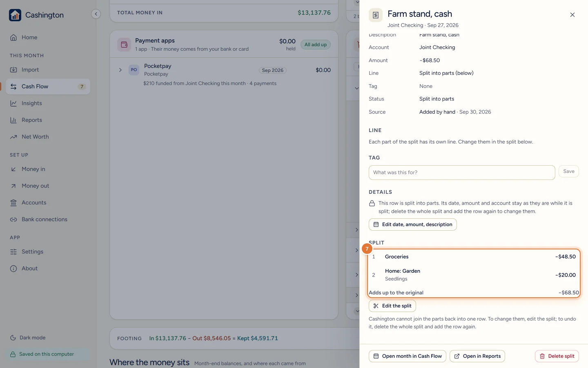Viewport: 588px width, 368px height.
Task: Delete the split
Action: click(x=557, y=356)
